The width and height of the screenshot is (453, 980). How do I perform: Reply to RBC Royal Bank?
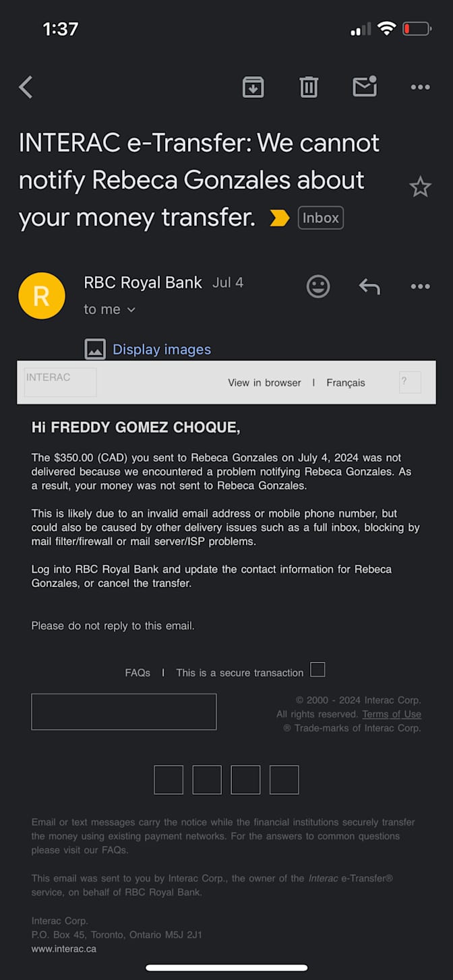coord(369,286)
